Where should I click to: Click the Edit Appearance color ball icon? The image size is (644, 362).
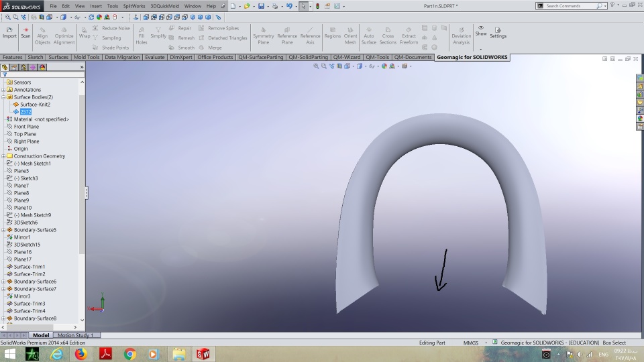coord(99,17)
